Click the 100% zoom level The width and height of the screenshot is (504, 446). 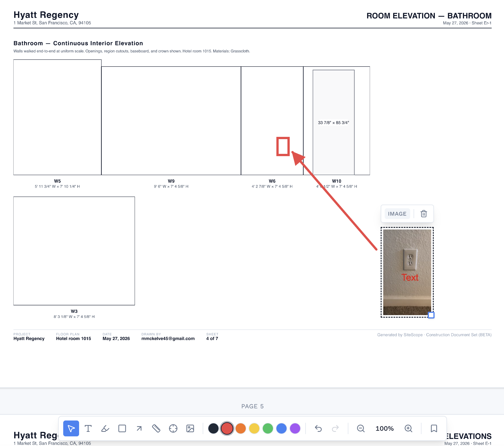pos(385,428)
